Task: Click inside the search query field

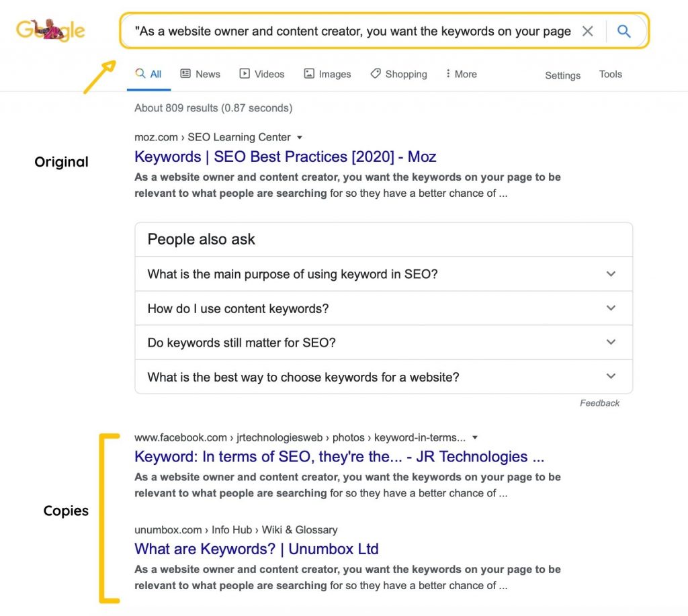Action: tap(353, 31)
